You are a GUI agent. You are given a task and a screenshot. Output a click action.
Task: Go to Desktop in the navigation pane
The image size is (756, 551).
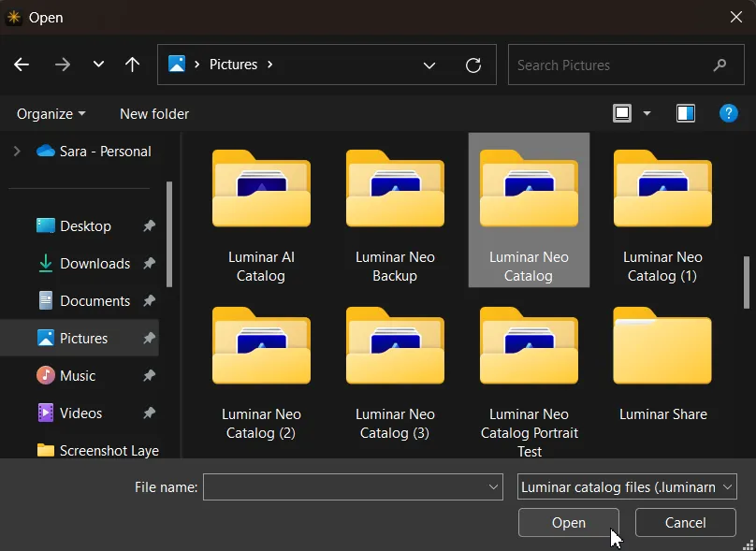click(84, 225)
